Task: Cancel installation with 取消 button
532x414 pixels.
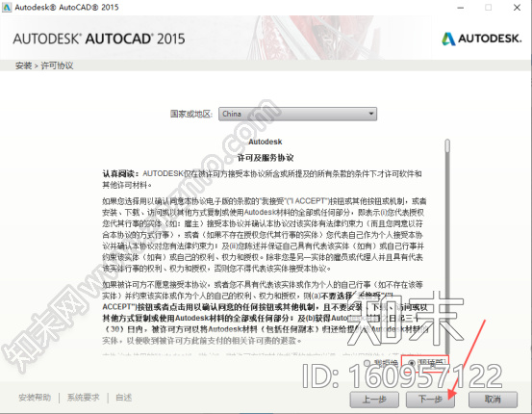Action: coord(493,399)
